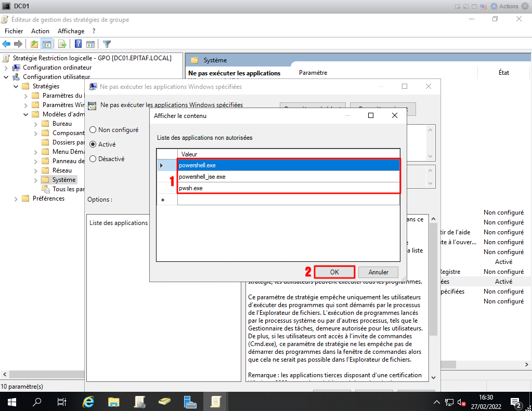Viewport: 532px width, 411px height.
Task: Select the pwsh.exe value row
Action: 289,188
